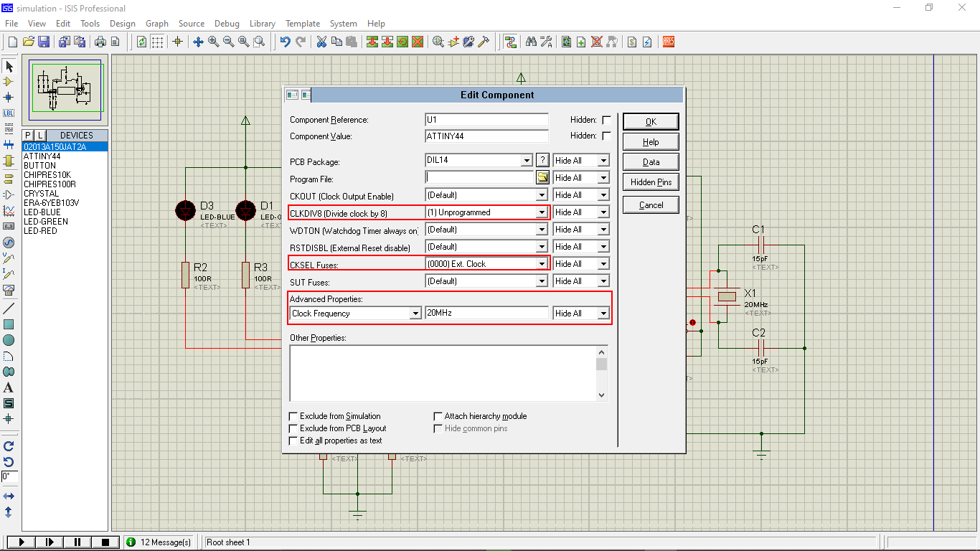This screenshot has width=980, height=551.
Task: Open the CKOUT Clock Output Enable dropdown
Action: [542, 195]
